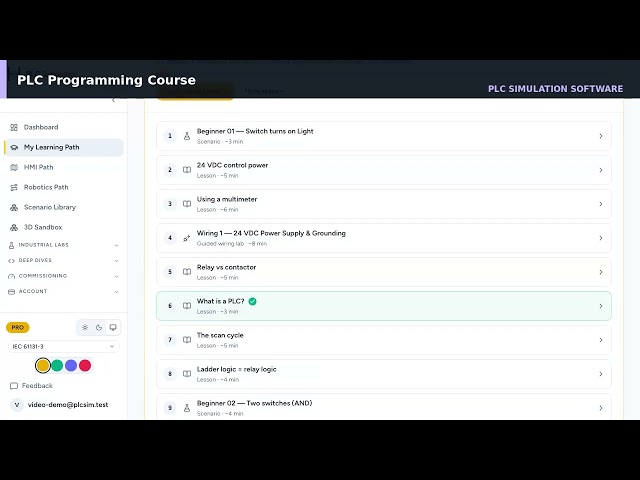
Task: Switch to dark theme with moon icon
Action: pos(99,327)
